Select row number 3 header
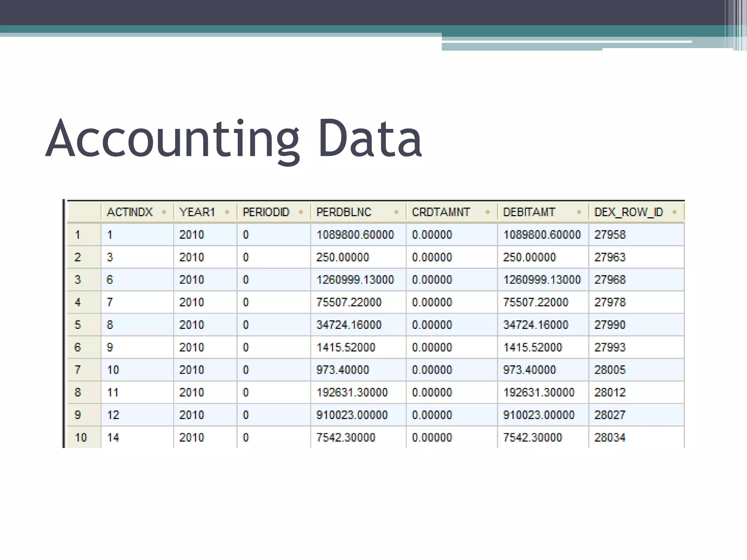747x560 pixels. pos(84,280)
